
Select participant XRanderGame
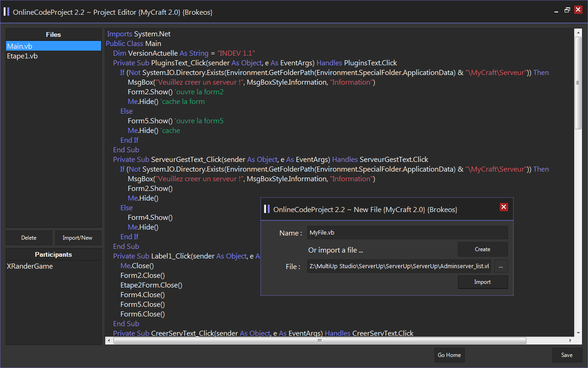click(x=53, y=266)
